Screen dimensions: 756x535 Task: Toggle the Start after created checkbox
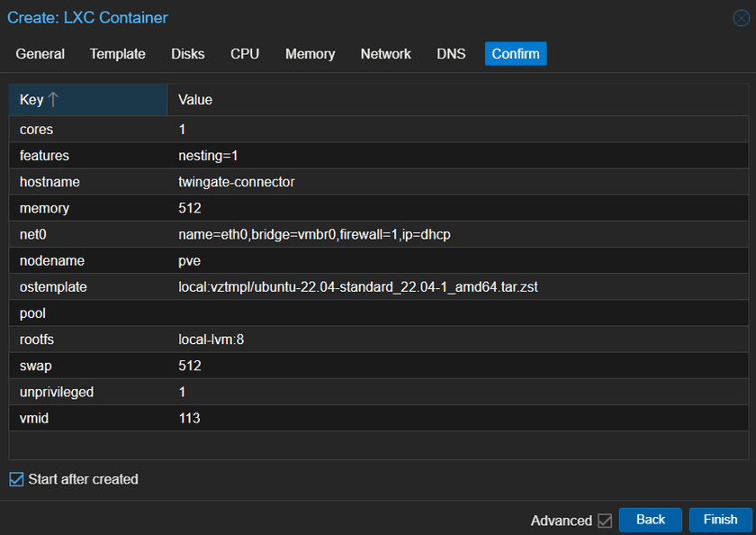coord(17,479)
